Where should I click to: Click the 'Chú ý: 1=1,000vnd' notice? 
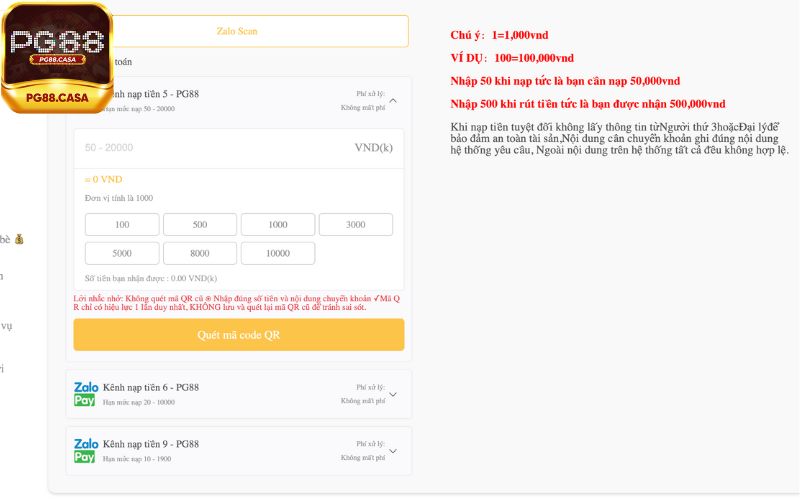click(499, 35)
